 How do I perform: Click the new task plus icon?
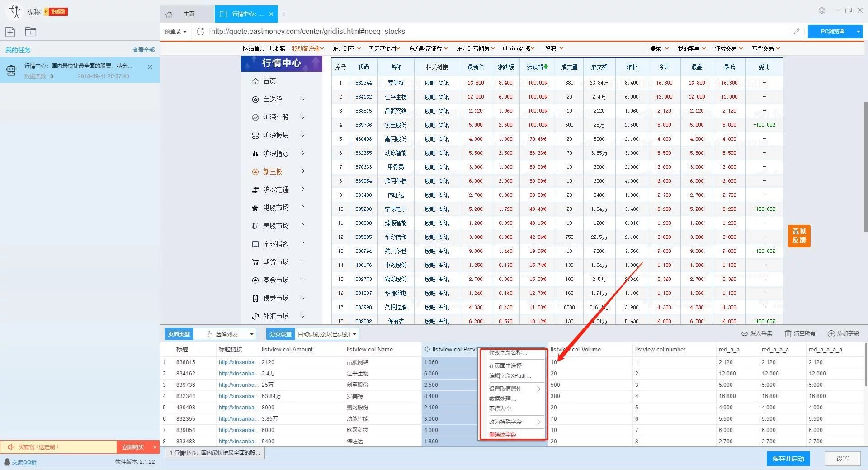(x=10, y=32)
